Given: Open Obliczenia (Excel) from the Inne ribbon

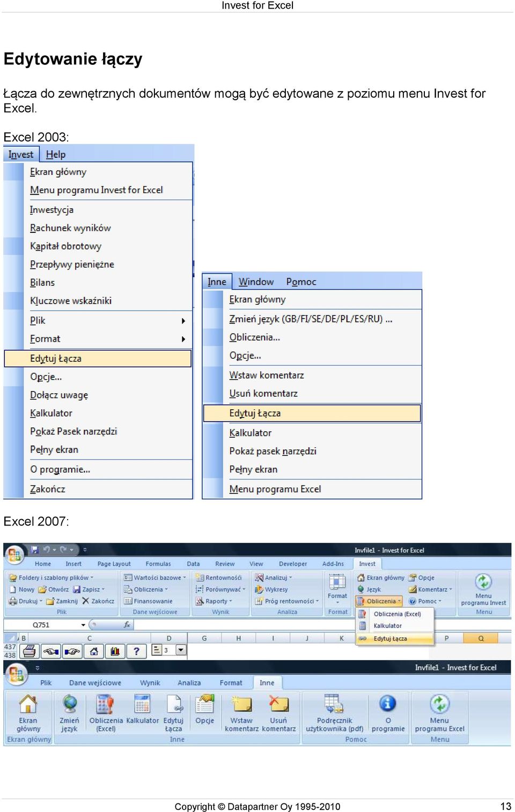Looking at the screenshot, I should click(x=106, y=713).
